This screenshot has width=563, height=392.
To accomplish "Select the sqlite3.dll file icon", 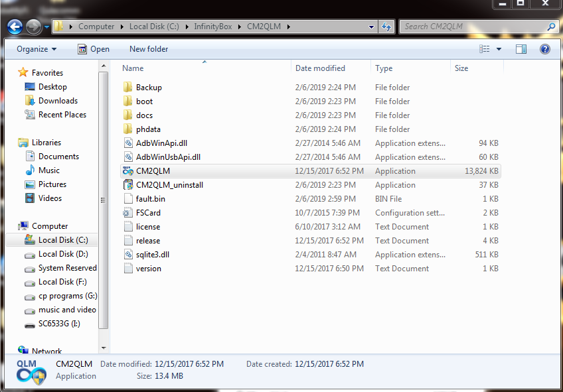I will click(128, 255).
